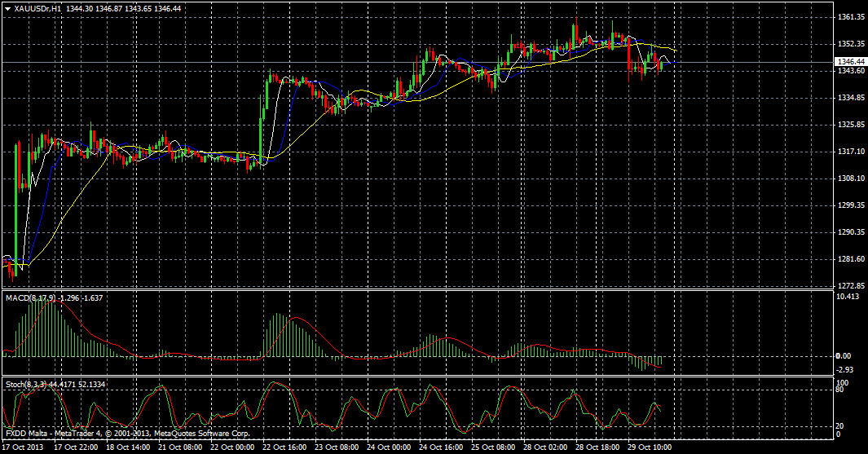Click the 1361.35 price scale label
Viewport: 868px width, 454px height.
pyautogui.click(x=850, y=17)
